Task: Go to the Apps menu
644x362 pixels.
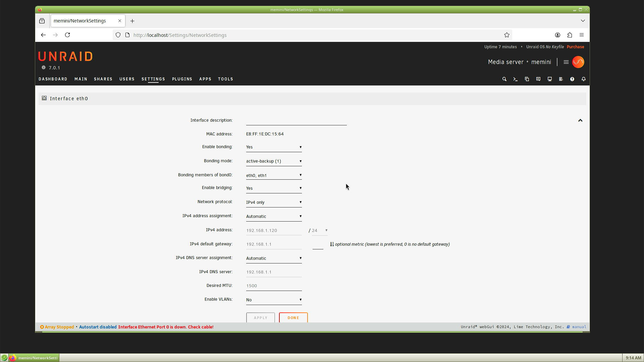Action: pyautogui.click(x=205, y=79)
